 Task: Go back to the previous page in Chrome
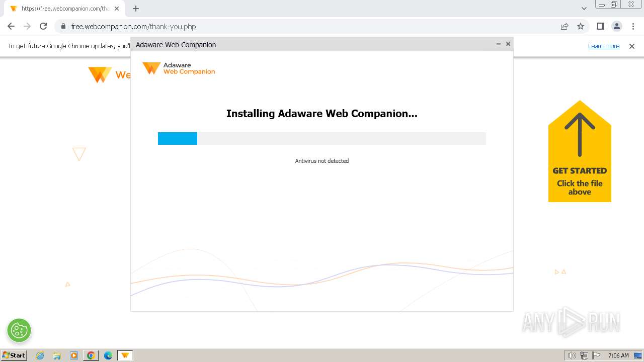pos(11,26)
